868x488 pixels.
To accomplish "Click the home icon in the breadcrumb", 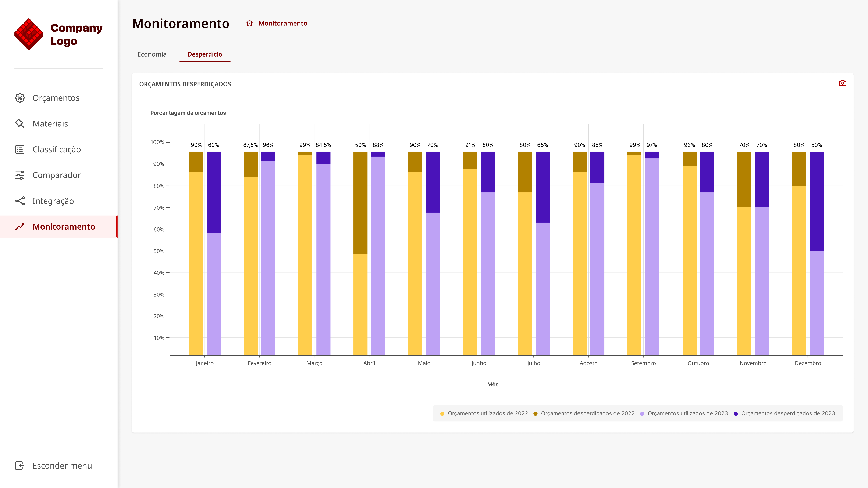I will (249, 23).
